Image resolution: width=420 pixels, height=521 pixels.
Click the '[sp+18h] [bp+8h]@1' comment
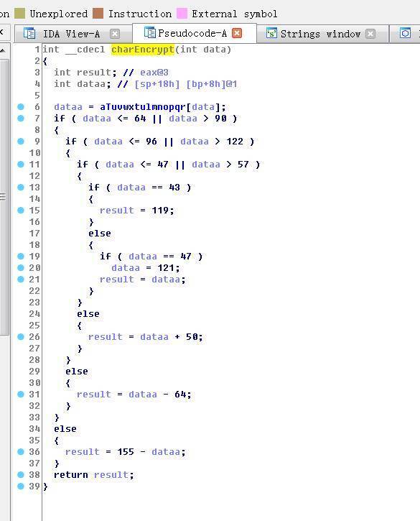186,84
